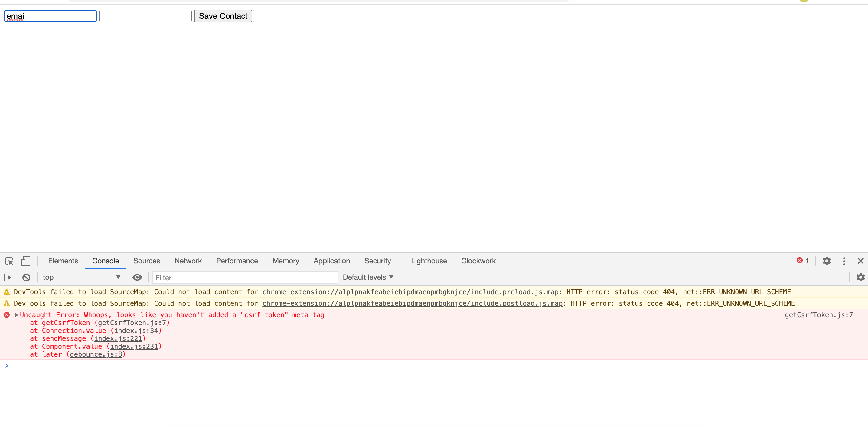The image size is (868, 428).
Task: Open getCsrfToken.js:7 source link at right
Action: click(x=819, y=315)
